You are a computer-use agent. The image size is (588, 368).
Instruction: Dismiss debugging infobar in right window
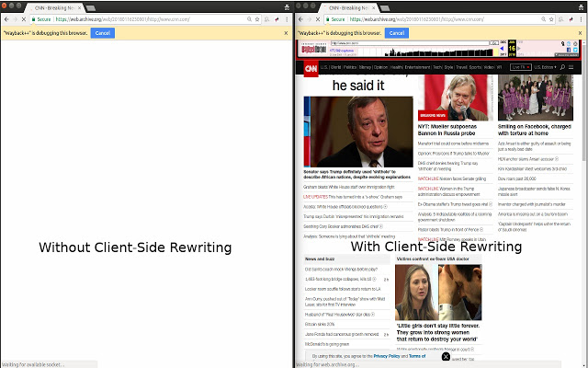click(580, 33)
